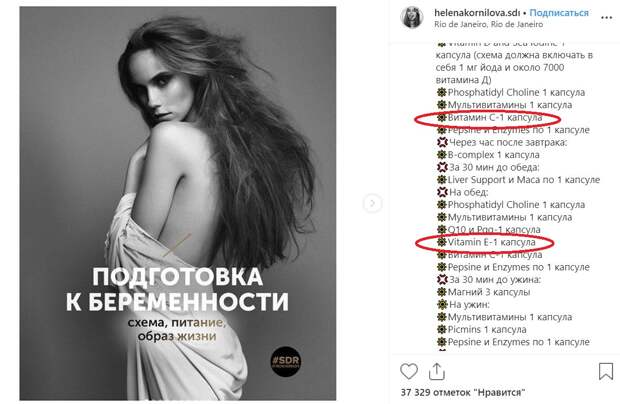Image resolution: width=620 pixels, height=404 pixels.
Task: Click the Магний 3 капсулы line
Action: [x=484, y=292]
